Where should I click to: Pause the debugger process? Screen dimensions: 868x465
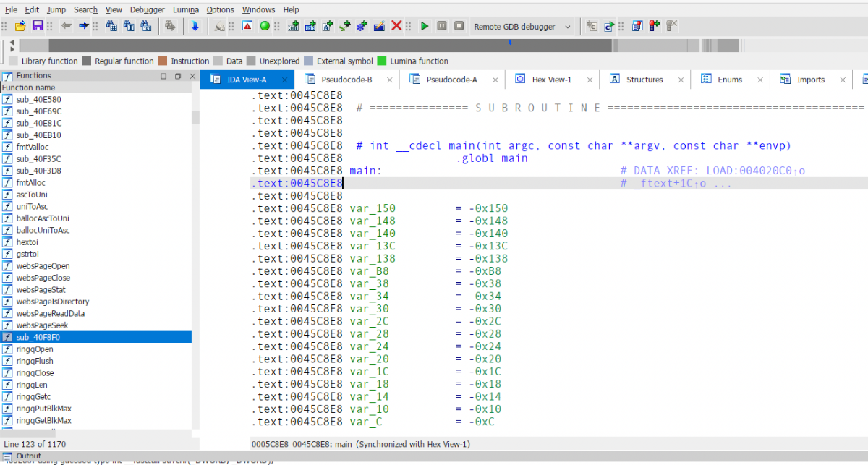442,26
